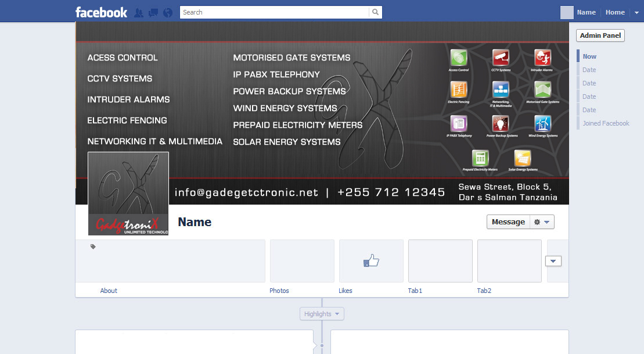This screenshot has height=354, width=644.
Task: Click the Message button
Action: point(508,222)
